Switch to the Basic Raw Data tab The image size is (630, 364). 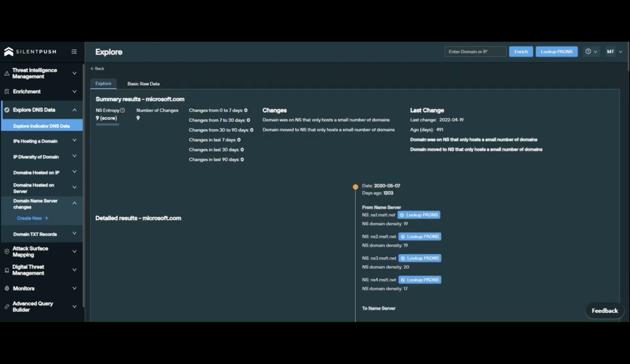click(x=143, y=84)
